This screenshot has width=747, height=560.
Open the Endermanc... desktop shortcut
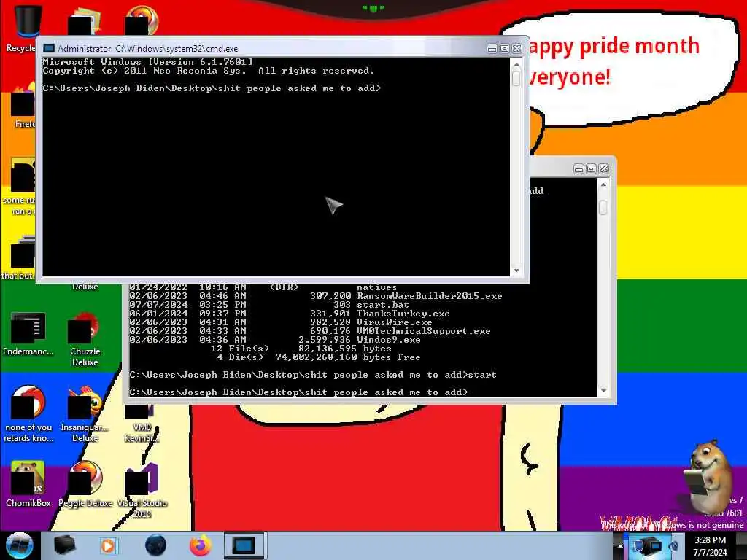coord(28,334)
